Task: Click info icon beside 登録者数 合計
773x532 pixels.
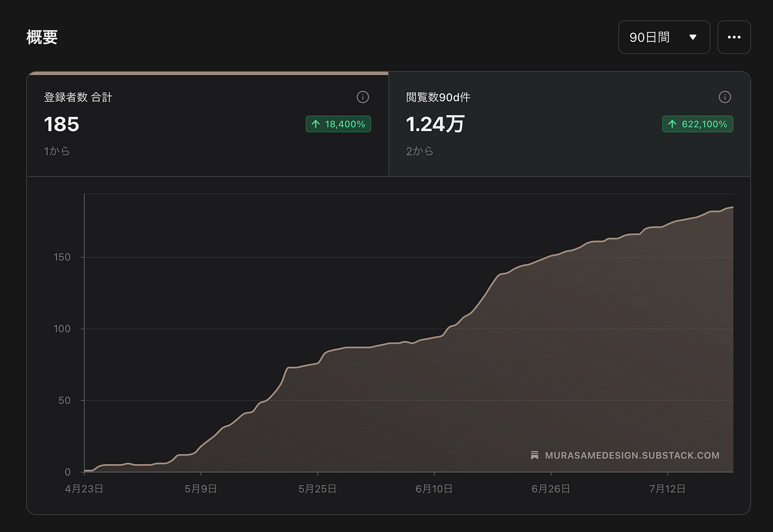Action: pyautogui.click(x=363, y=97)
